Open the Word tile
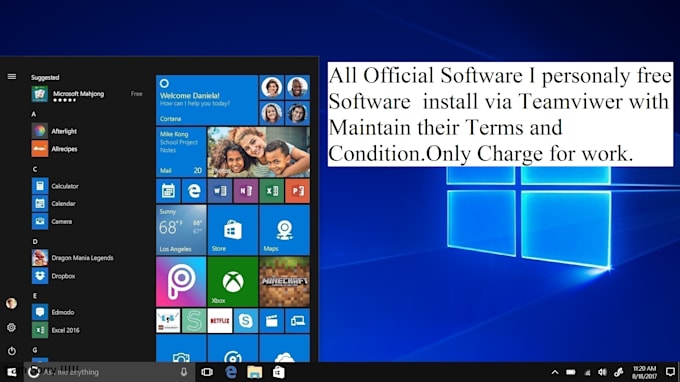The height and width of the screenshot is (382, 680). click(220, 191)
